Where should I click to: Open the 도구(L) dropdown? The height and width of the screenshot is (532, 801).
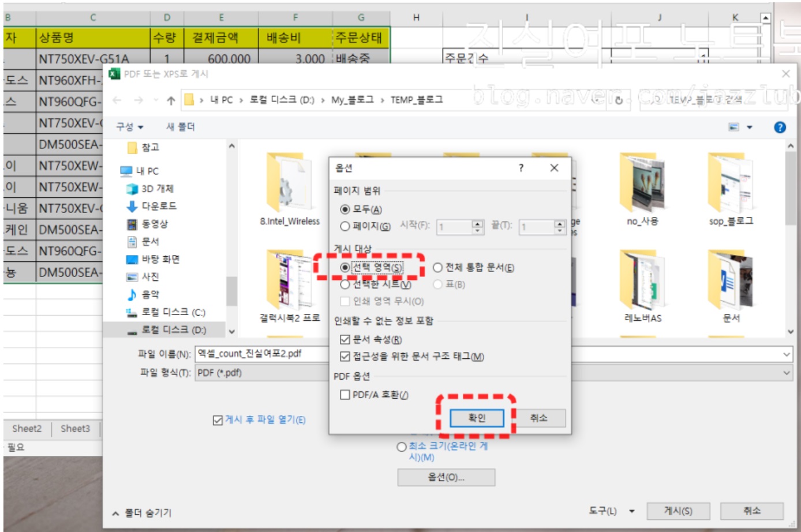[612, 511]
